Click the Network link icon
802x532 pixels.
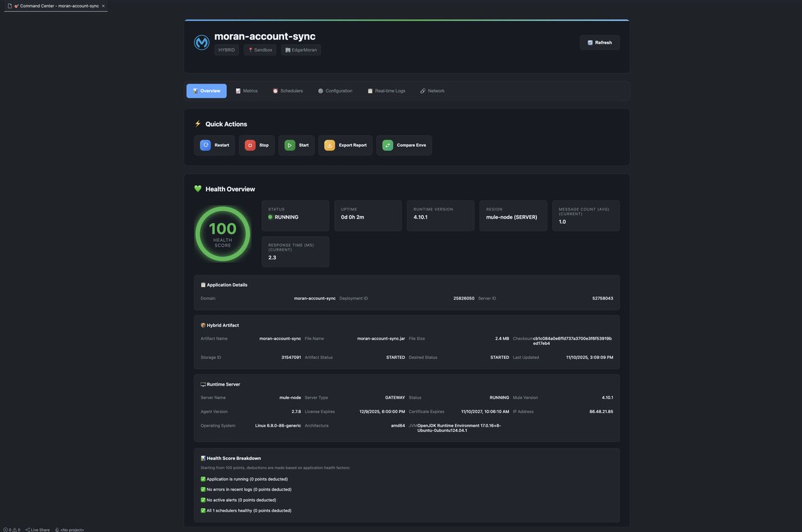[422, 91]
